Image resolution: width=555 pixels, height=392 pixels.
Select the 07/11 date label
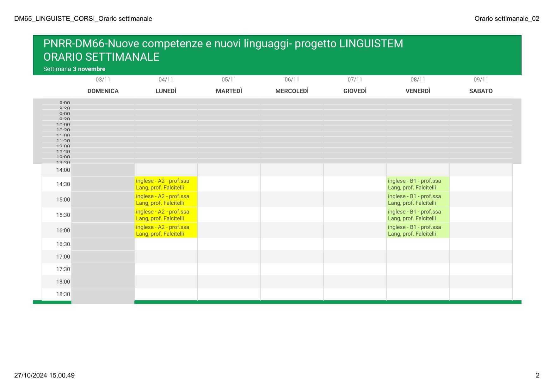(355, 80)
